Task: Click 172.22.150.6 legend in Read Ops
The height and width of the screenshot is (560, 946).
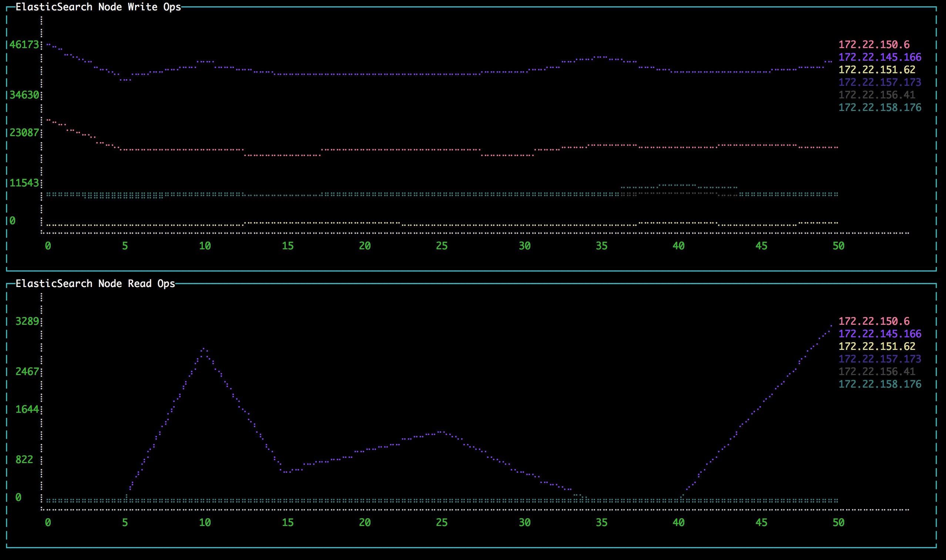Action: tap(873, 321)
